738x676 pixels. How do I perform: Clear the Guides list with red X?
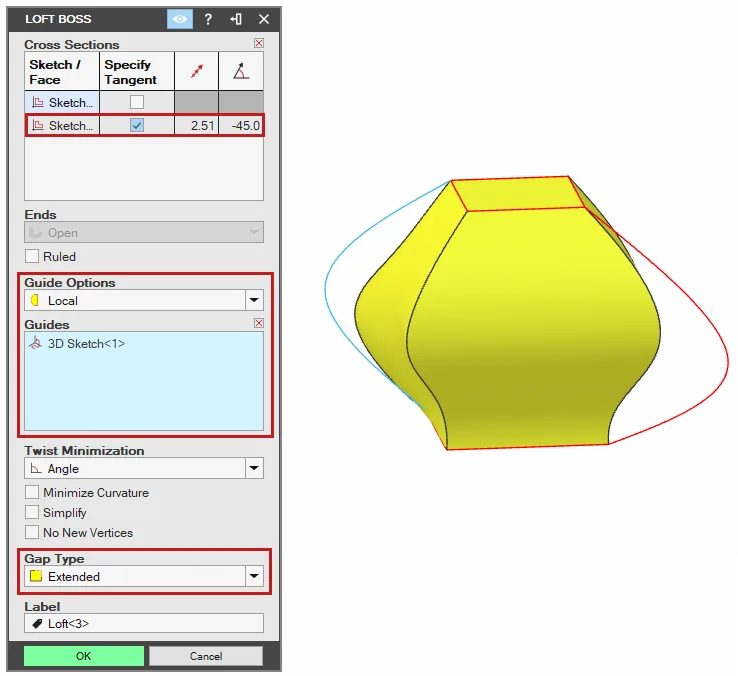[259, 323]
